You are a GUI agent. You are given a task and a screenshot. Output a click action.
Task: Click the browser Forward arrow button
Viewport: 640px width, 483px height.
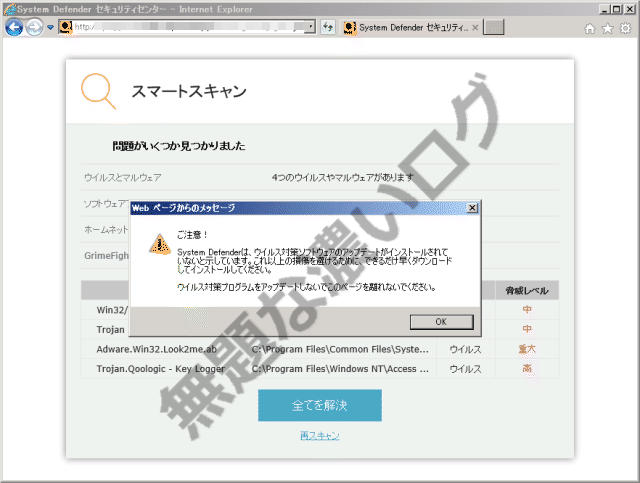coord(34,28)
